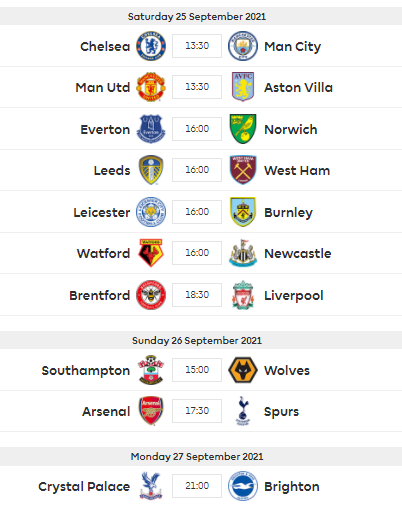The width and height of the screenshot is (402, 505).
Task: Click the West Ham team name
Action: [297, 170]
